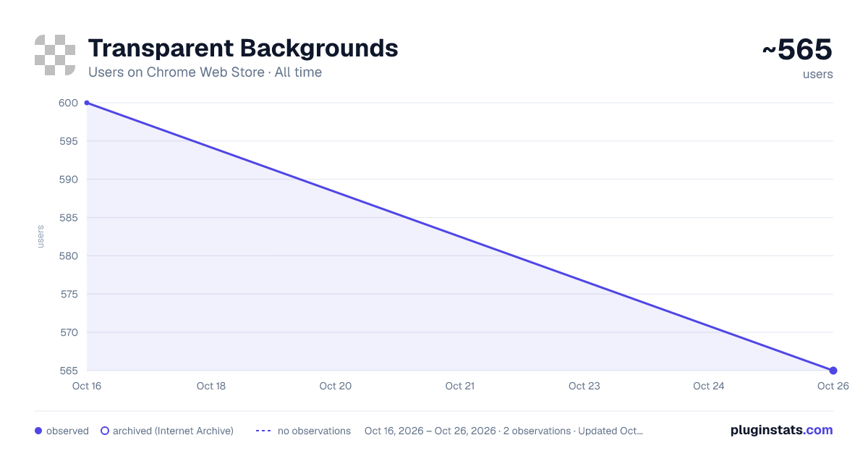This screenshot has width=868, height=456.
Task: Click the 590 y-axis label
Action: point(68,180)
